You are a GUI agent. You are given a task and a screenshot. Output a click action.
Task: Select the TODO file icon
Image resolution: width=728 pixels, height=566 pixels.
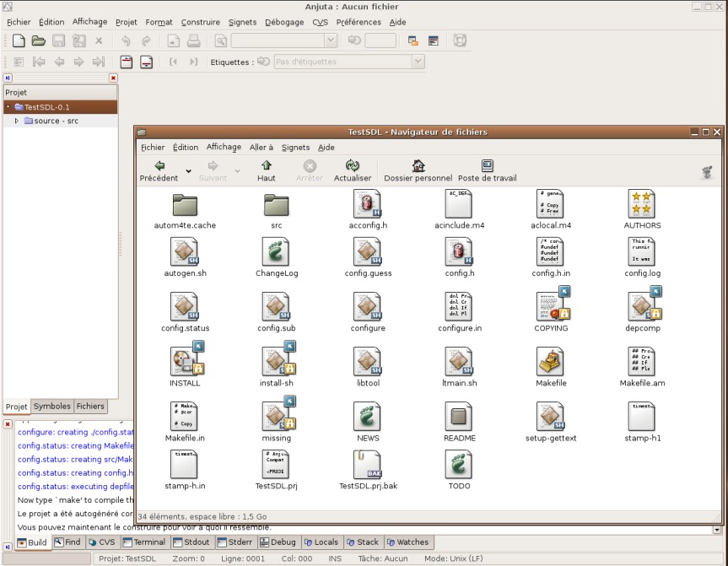click(459, 464)
